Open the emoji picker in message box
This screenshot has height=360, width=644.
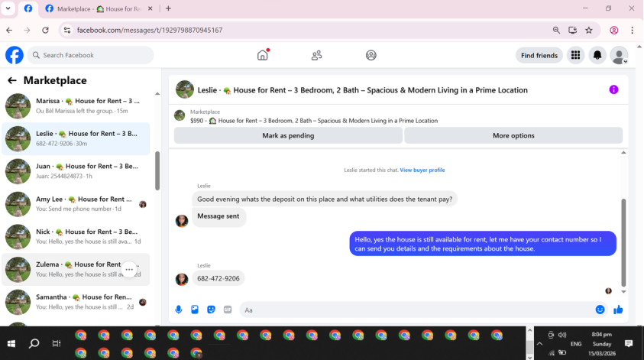tap(600, 310)
